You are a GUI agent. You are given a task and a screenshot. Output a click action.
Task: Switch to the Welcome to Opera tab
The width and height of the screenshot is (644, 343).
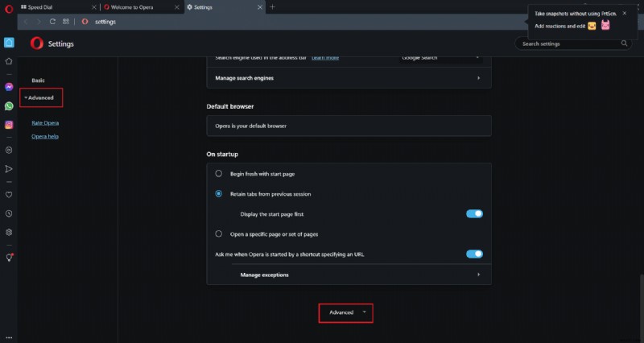(140, 7)
